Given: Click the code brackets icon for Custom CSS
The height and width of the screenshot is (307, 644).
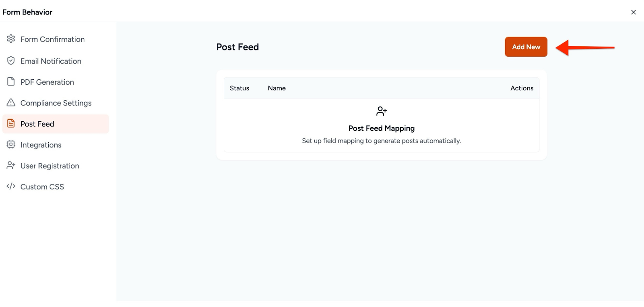Looking at the screenshot, I should [x=11, y=187].
